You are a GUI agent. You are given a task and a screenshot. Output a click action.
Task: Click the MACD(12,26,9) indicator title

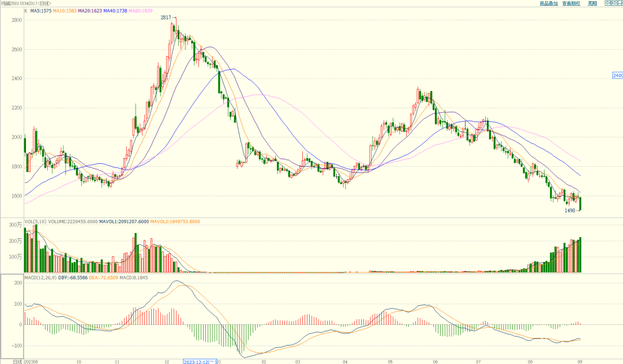click(x=40, y=278)
